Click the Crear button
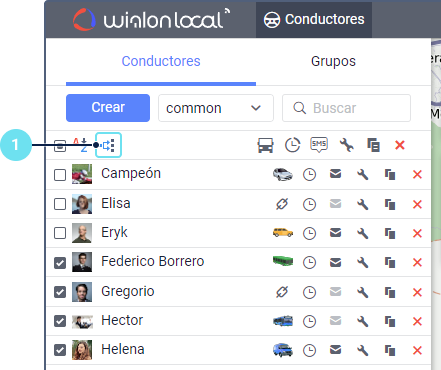 108,108
